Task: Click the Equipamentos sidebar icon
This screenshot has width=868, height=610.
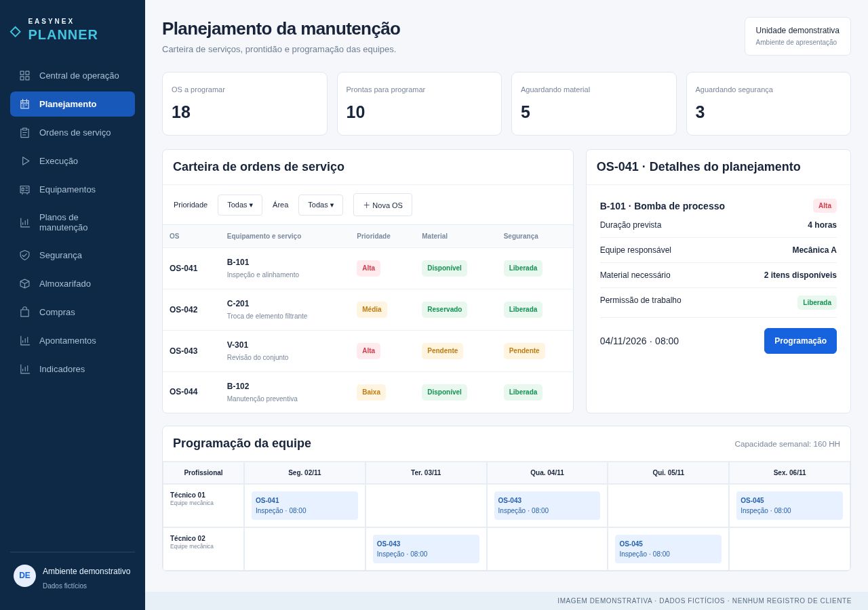Action: [24, 190]
